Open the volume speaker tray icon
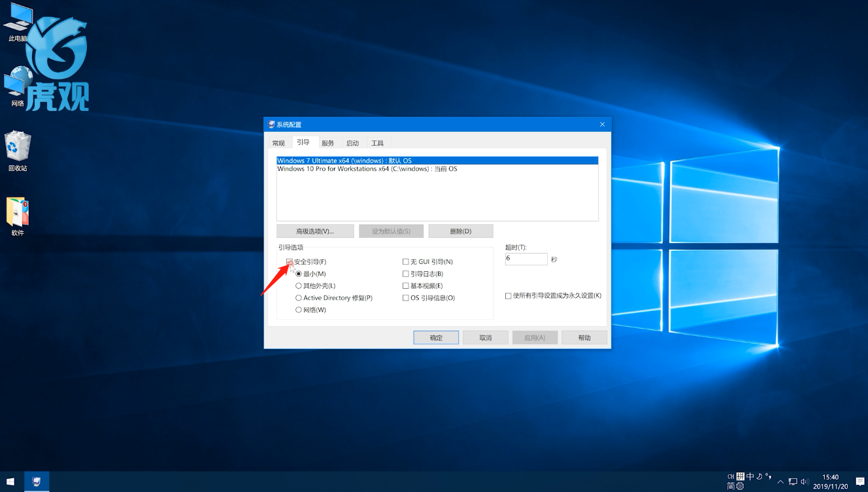868x492 pixels. (x=805, y=482)
